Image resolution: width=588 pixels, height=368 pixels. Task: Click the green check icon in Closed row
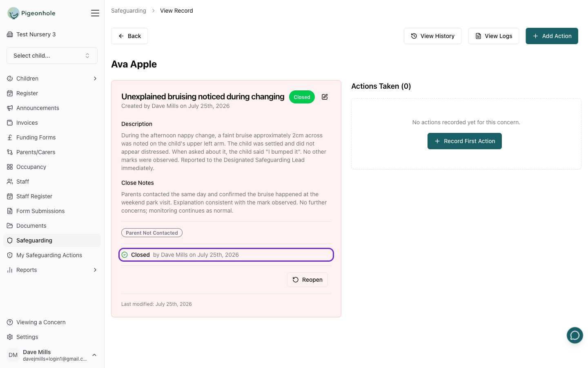click(125, 255)
